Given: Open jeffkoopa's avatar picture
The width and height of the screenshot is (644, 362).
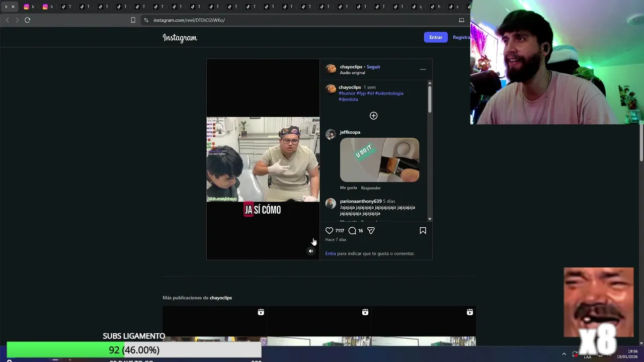Looking at the screenshot, I should pos(331,134).
